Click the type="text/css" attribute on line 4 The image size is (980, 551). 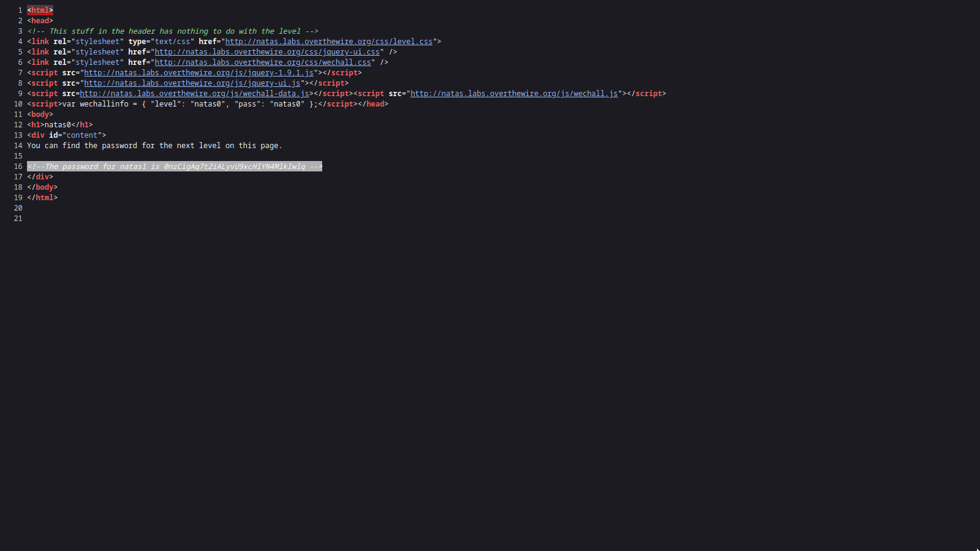coord(161,42)
